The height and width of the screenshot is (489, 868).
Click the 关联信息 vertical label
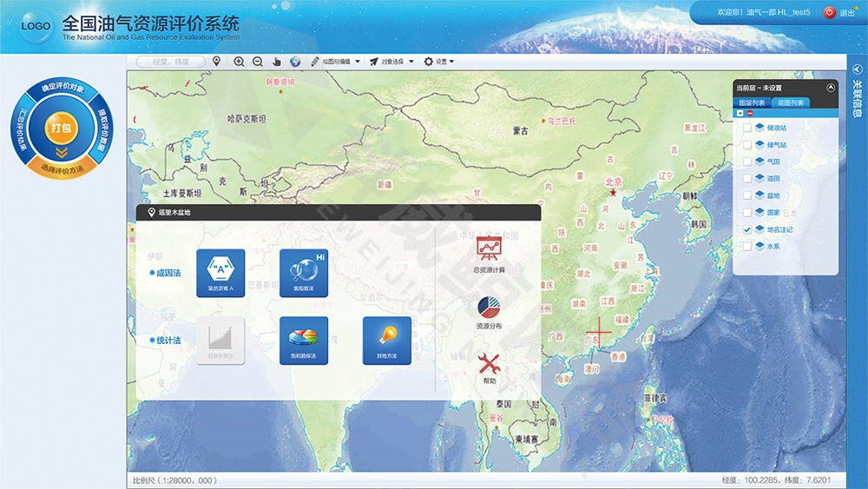pos(857,98)
